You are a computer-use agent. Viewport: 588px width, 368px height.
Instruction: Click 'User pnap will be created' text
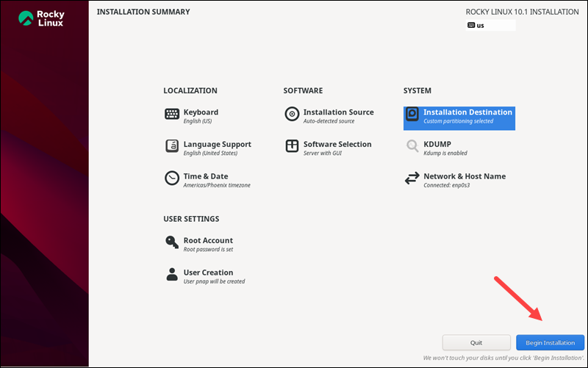tap(214, 281)
